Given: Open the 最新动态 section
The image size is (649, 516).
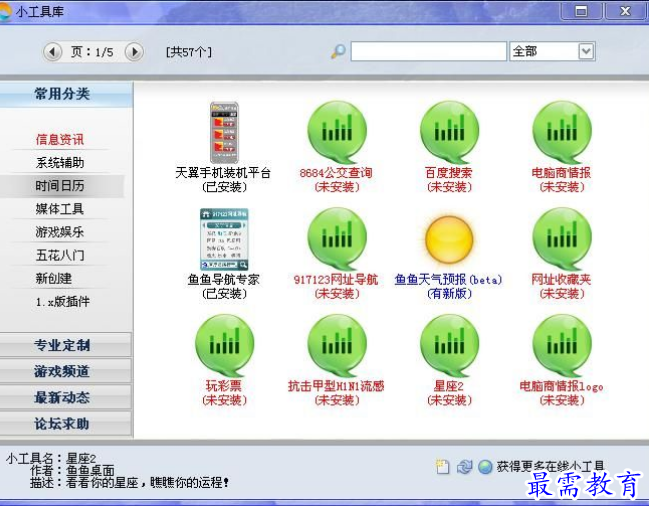Looking at the screenshot, I should [x=66, y=397].
